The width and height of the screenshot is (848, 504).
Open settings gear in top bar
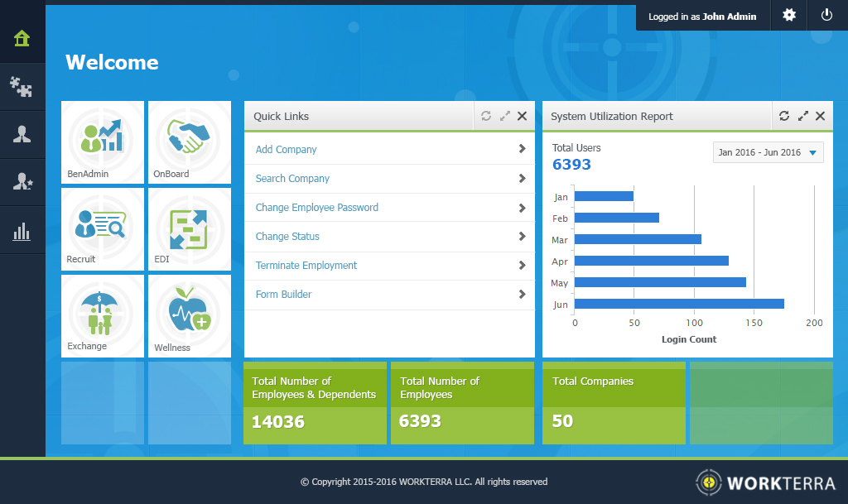[x=789, y=15]
